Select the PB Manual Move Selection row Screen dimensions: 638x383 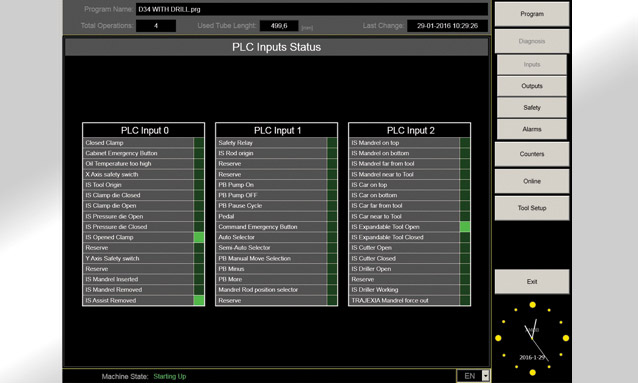point(276,258)
